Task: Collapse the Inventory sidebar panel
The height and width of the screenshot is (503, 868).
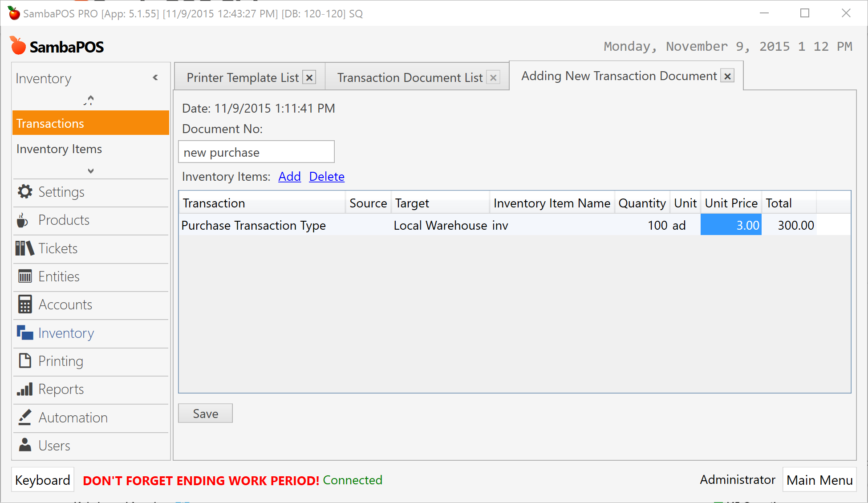Action: pos(155,77)
